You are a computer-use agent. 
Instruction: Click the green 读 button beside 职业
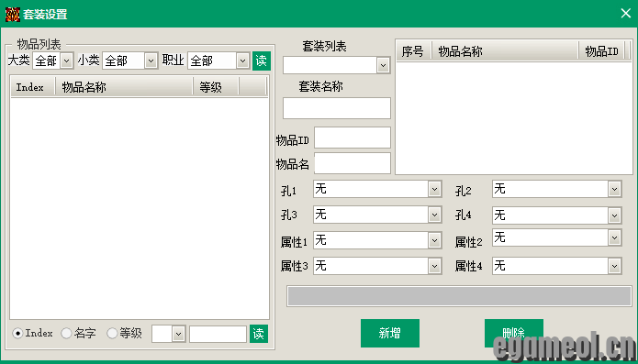[x=262, y=61]
